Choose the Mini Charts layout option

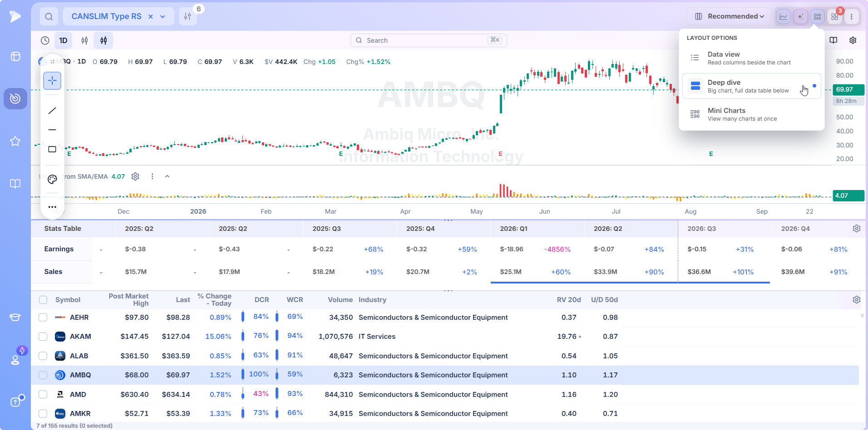coord(752,114)
